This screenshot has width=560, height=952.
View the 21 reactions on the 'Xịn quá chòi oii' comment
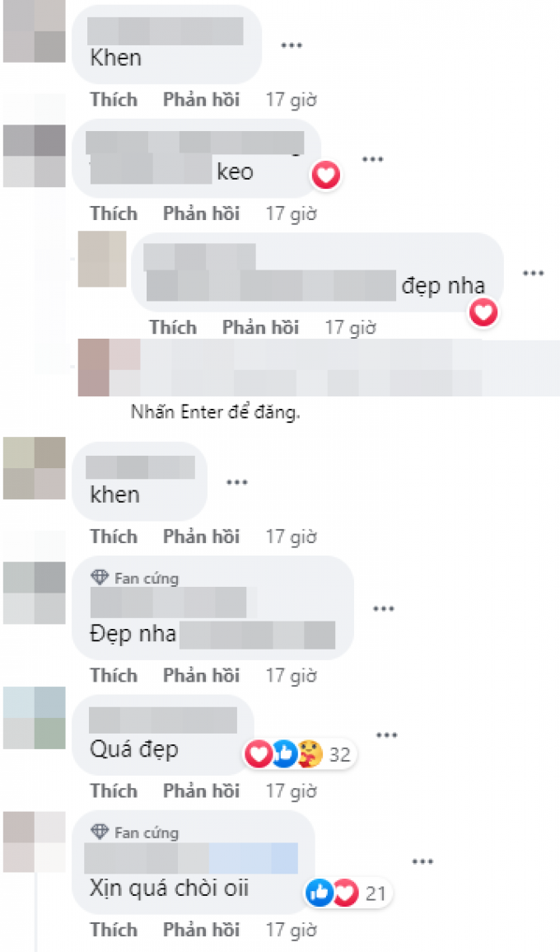348,893
